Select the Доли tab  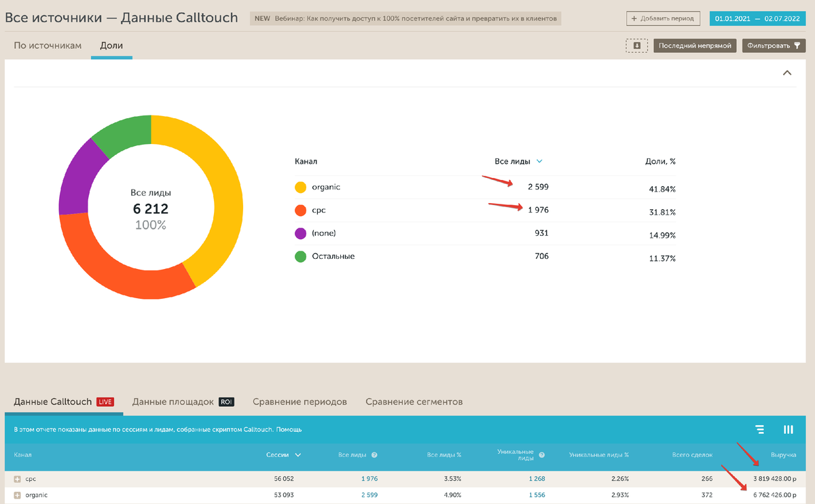click(x=111, y=46)
